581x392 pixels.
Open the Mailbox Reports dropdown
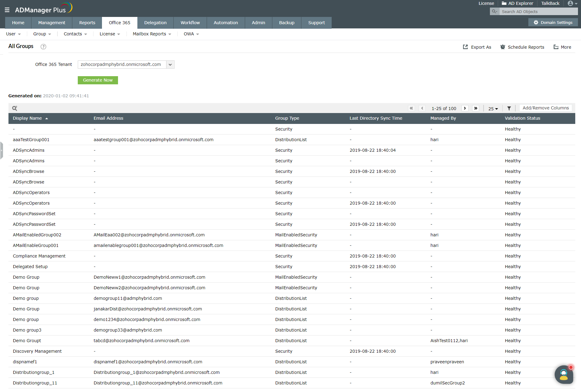[152, 34]
